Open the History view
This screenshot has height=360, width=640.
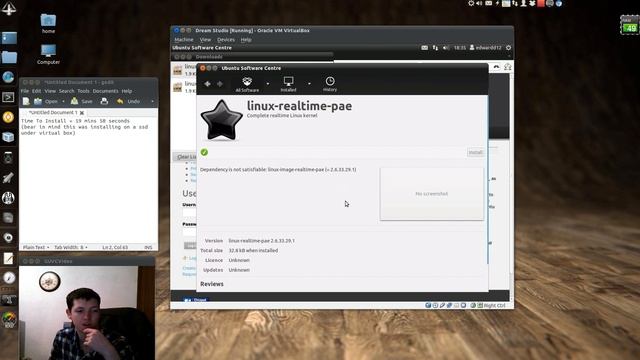(330, 84)
